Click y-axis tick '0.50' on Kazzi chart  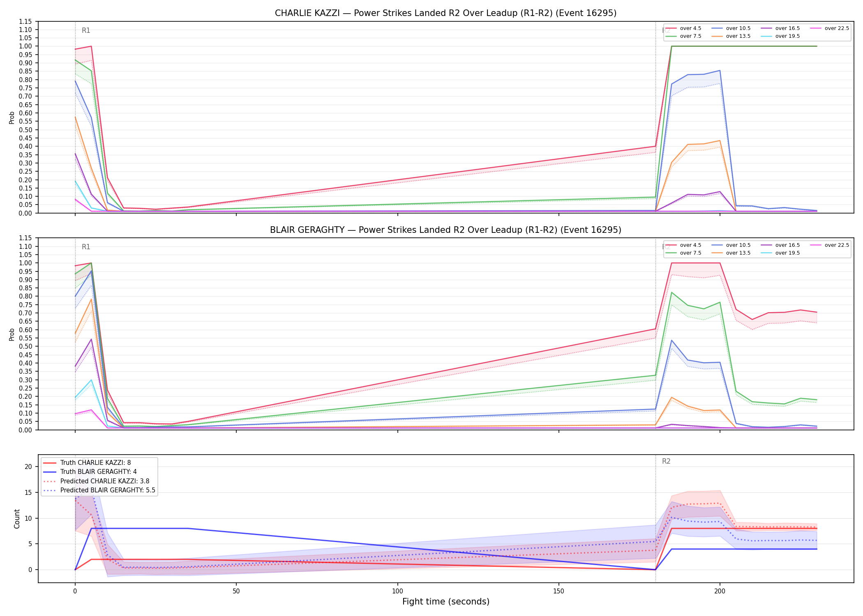[x=25, y=130]
